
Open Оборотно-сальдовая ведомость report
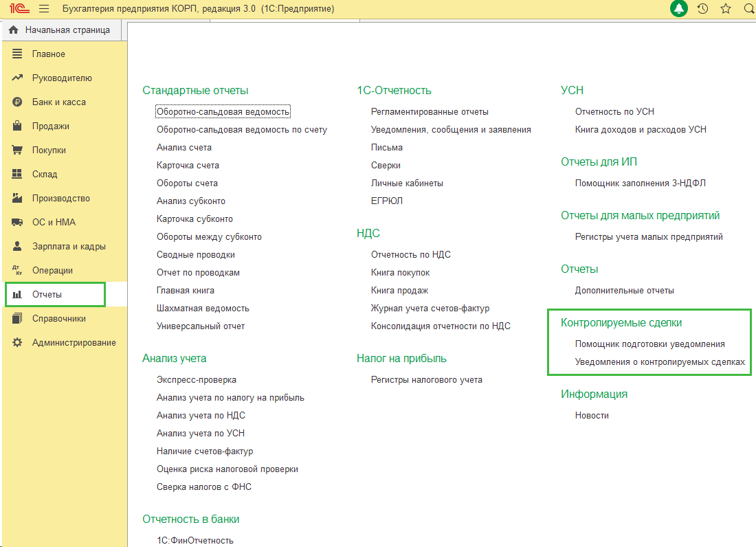(223, 112)
